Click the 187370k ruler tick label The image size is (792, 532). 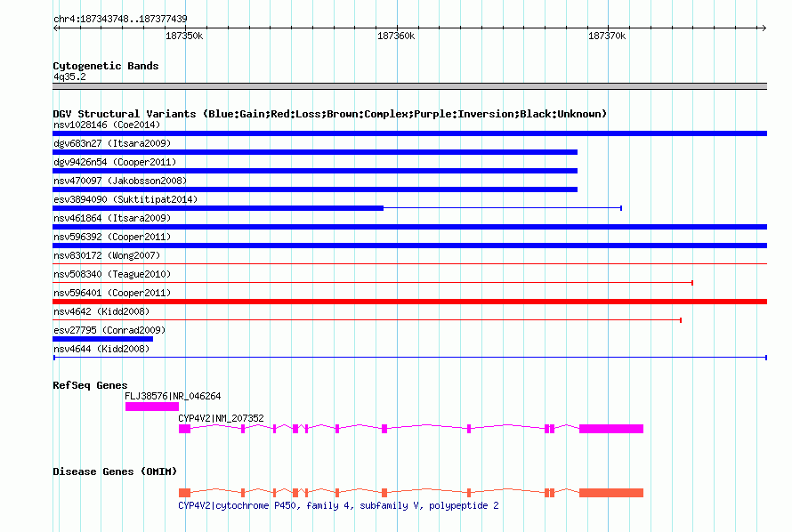pyautogui.click(x=607, y=36)
